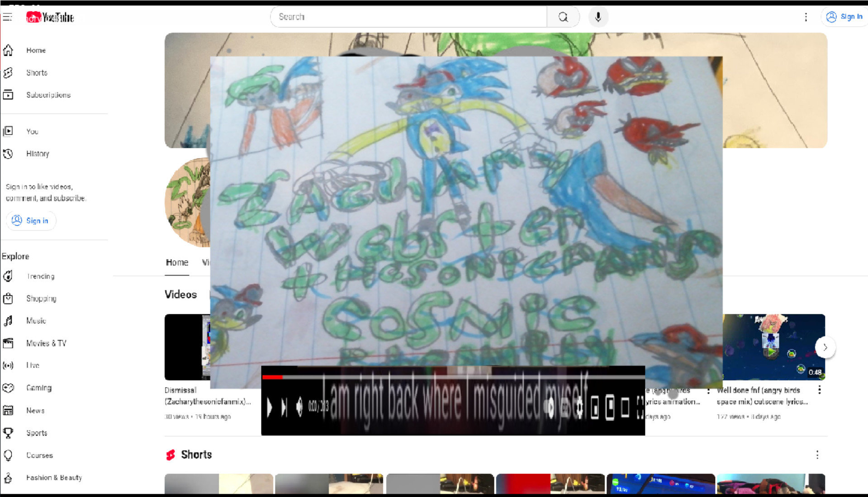Toggle subtitles in player
The width and height of the screenshot is (868, 497).
(x=565, y=407)
